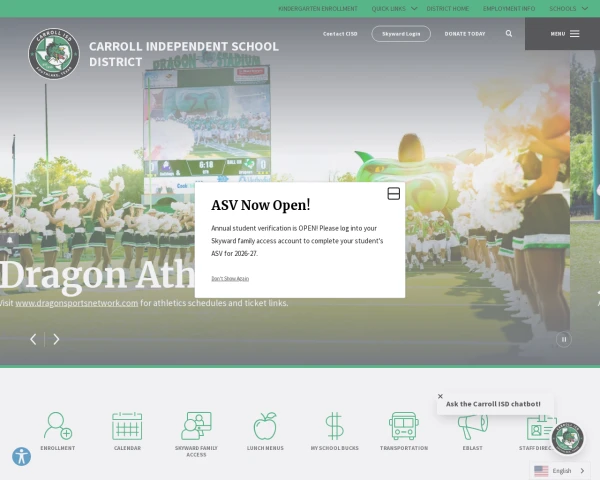The image size is (600, 480).
Task: Open Employment Info
Action: pyautogui.click(x=509, y=8)
